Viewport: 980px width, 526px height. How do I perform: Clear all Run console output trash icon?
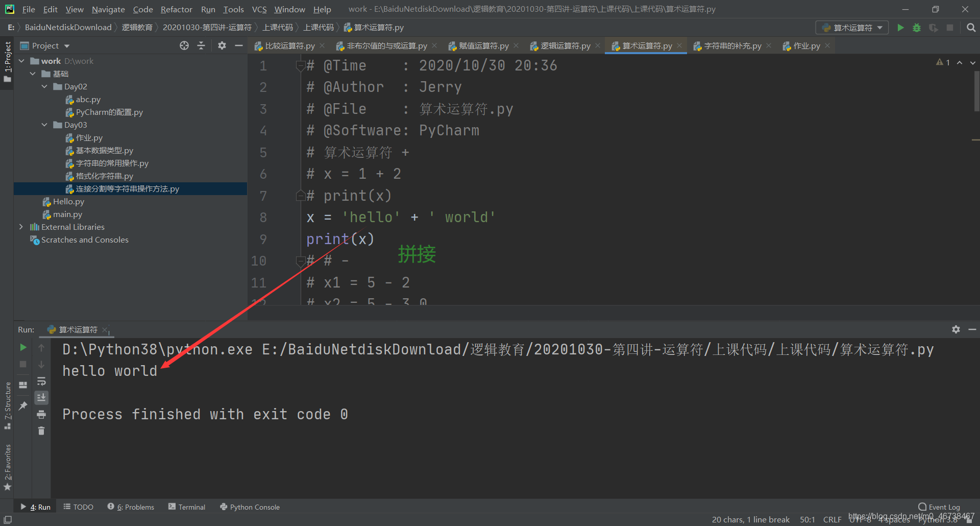click(41, 431)
